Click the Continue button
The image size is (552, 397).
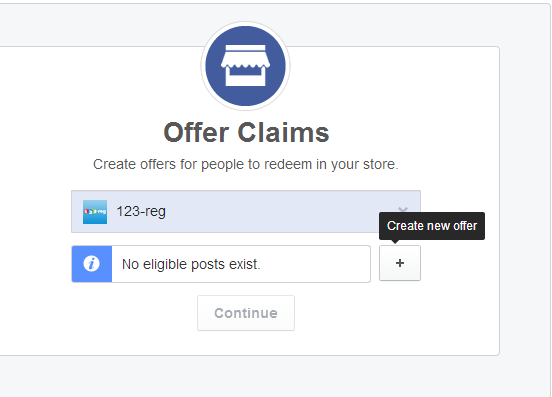click(x=246, y=313)
